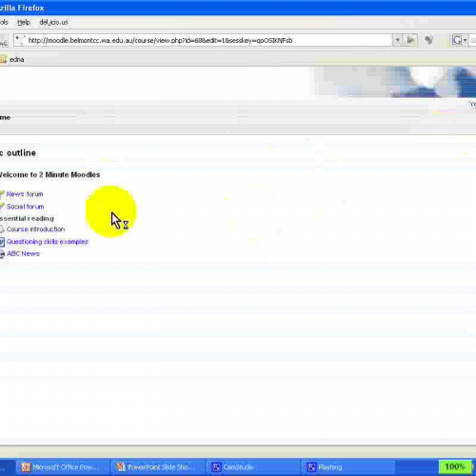Click the Social forum icon
This screenshot has width=476, height=476.
pos(2,207)
